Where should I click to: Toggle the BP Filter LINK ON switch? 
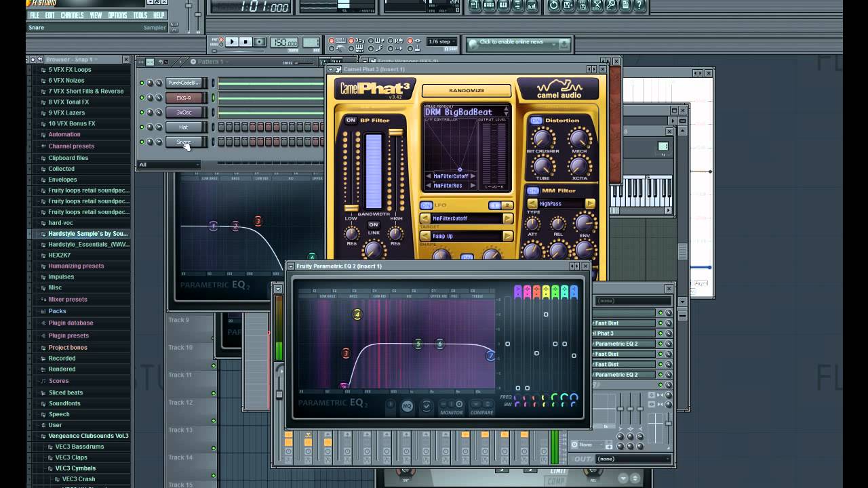tap(373, 225)
